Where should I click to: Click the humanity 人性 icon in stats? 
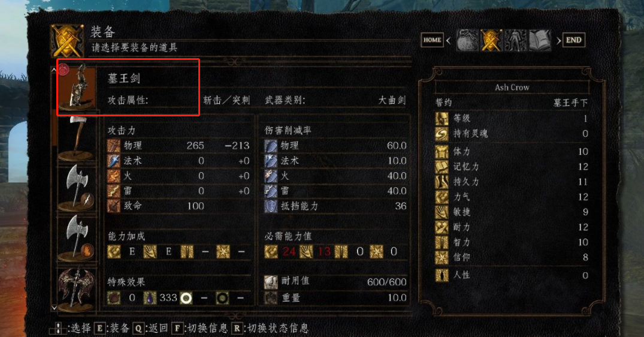[442, 275]
